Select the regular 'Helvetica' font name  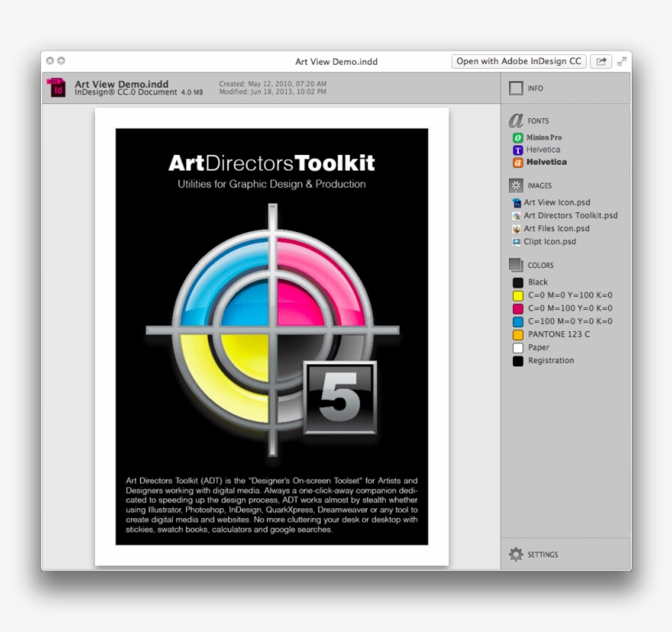coord(543,150)
